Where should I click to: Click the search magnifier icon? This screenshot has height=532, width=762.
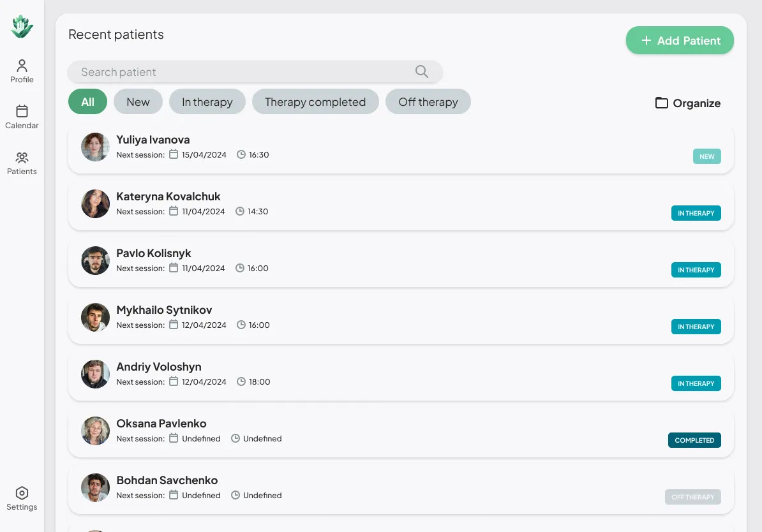coord(422,71)
